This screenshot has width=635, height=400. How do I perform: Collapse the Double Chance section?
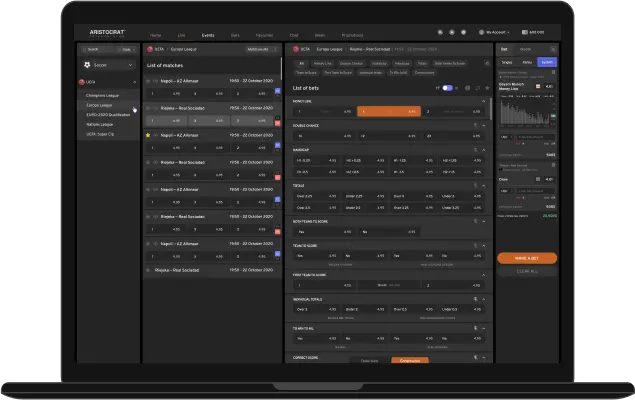tap(484, 126)
